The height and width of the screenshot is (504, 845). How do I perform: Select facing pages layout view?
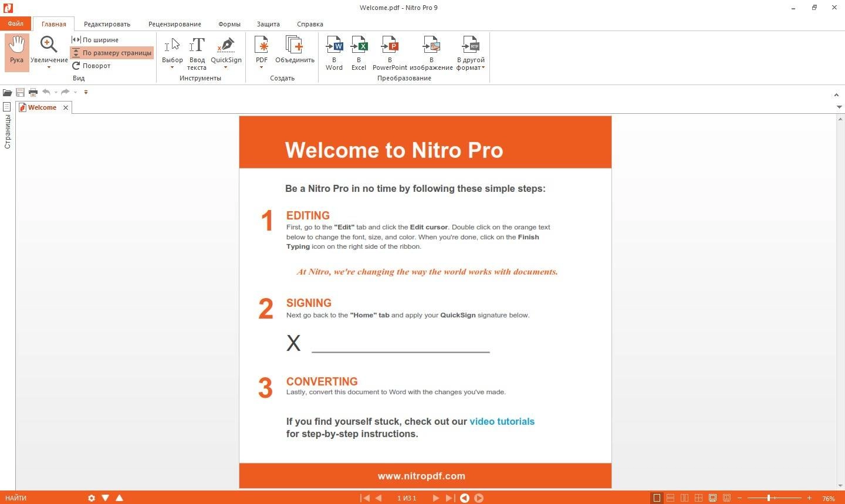684,498
